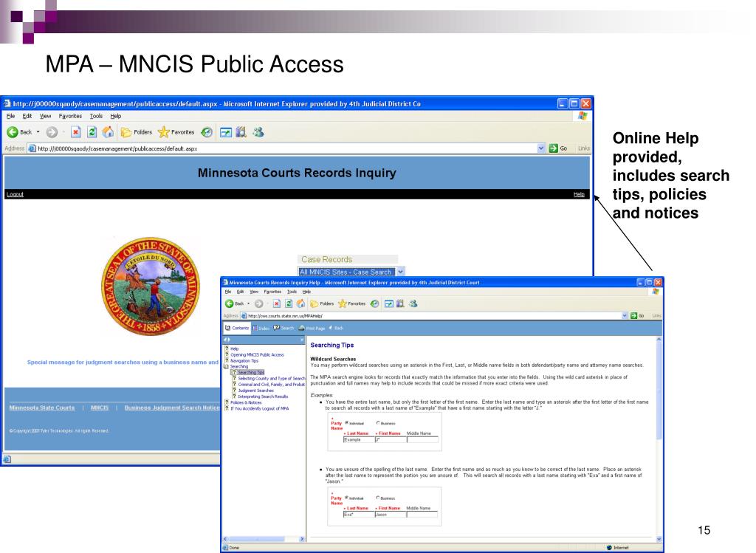The height and width of the screenshot is (553, 756).
Task: Open address bar dropdown in Help window
Action: [x=625, y=316]
